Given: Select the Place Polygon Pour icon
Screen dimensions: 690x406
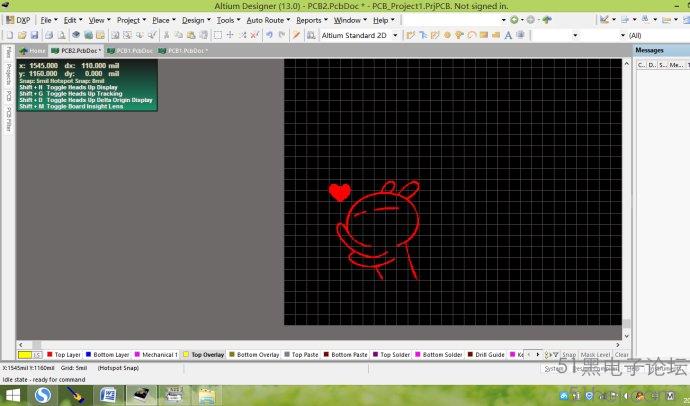Looking at the screenshot, I should point(496,35).
